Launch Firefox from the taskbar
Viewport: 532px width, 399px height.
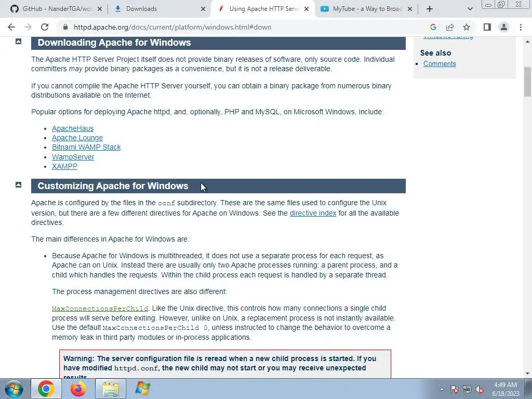point(78,389)
